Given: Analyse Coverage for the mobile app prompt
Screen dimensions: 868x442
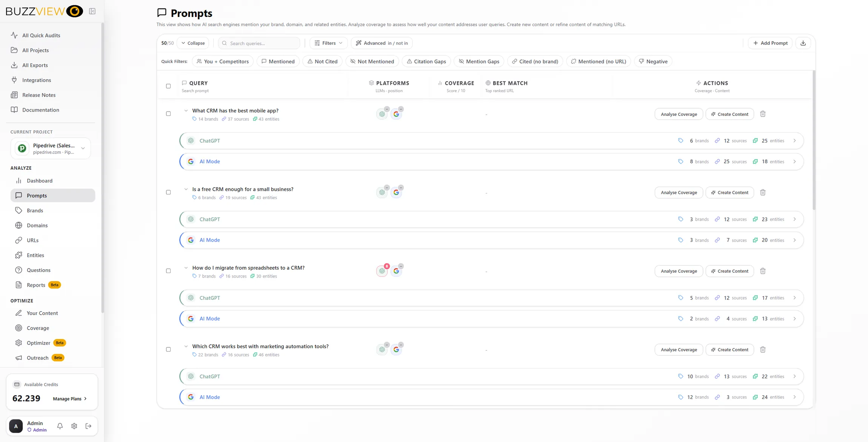Looking at the screenshot, I should (679, 114).
